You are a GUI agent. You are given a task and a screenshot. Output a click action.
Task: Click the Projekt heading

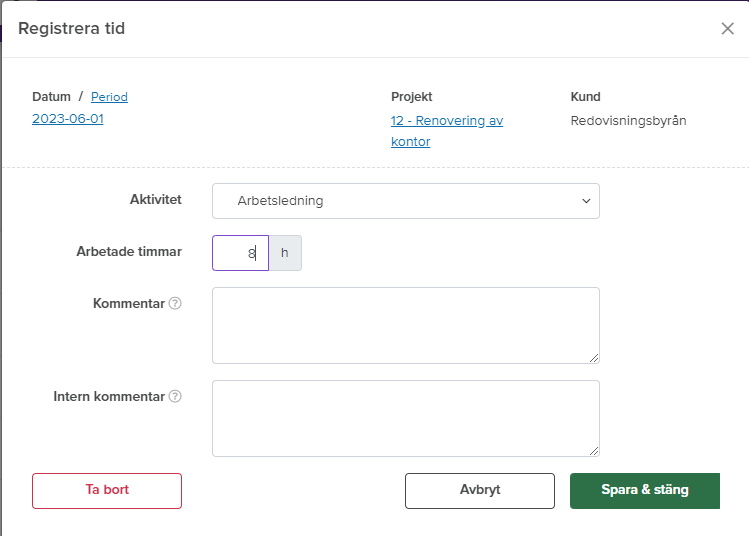pyautogui.click(x=411, y=97)
